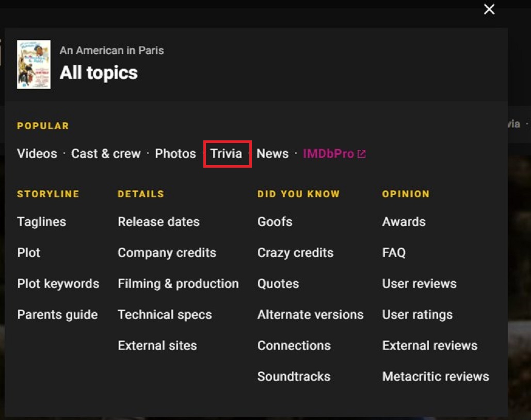Screen dimensions: 531x420
Task: View Goofs under Did You Know
Action: (x=275, y=222)
